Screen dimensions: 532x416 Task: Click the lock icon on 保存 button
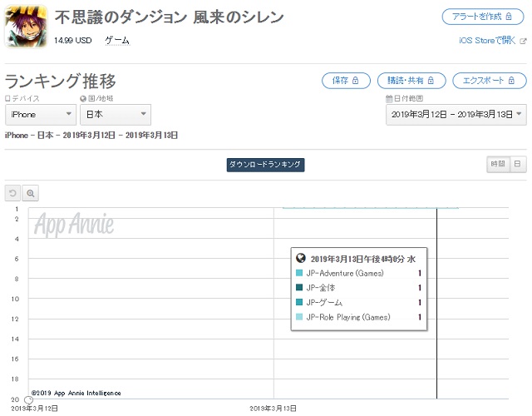(355, 81)
